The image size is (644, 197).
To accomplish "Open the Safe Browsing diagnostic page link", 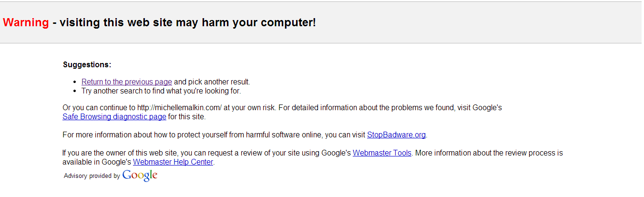I will (x=114, y=116).
